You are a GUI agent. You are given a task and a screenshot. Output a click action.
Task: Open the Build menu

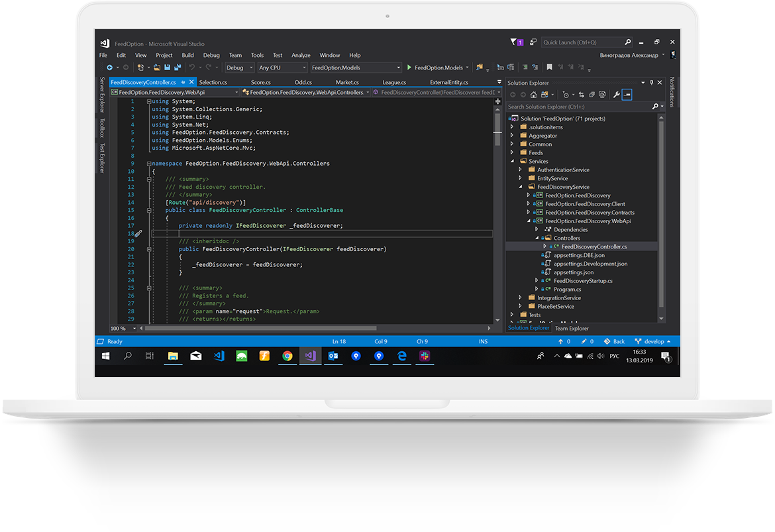[188, 56]
